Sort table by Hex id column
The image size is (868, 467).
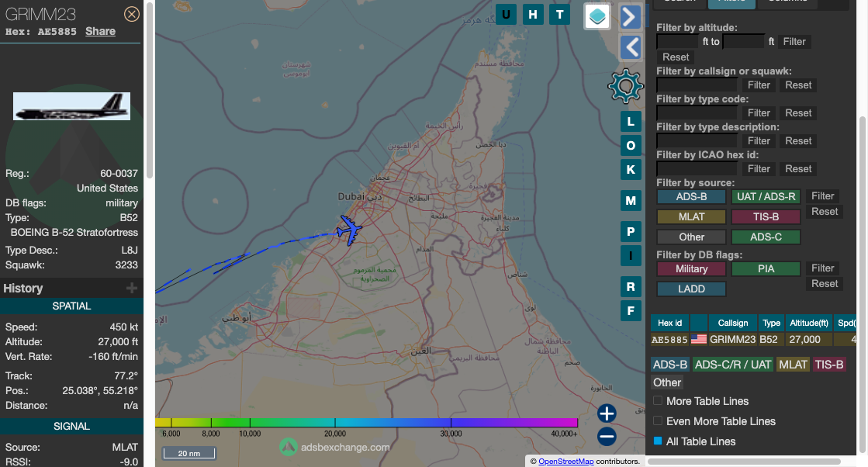pos(670,323)
